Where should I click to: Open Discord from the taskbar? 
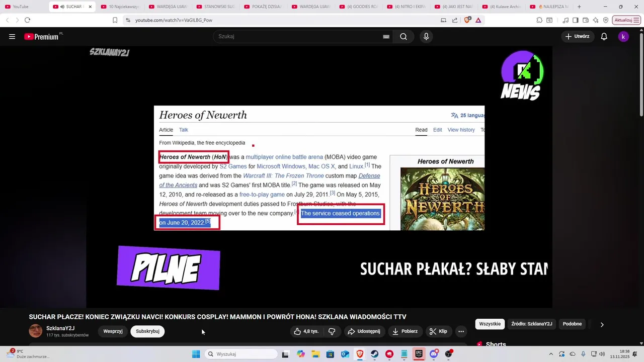click(x=434, y=354)
